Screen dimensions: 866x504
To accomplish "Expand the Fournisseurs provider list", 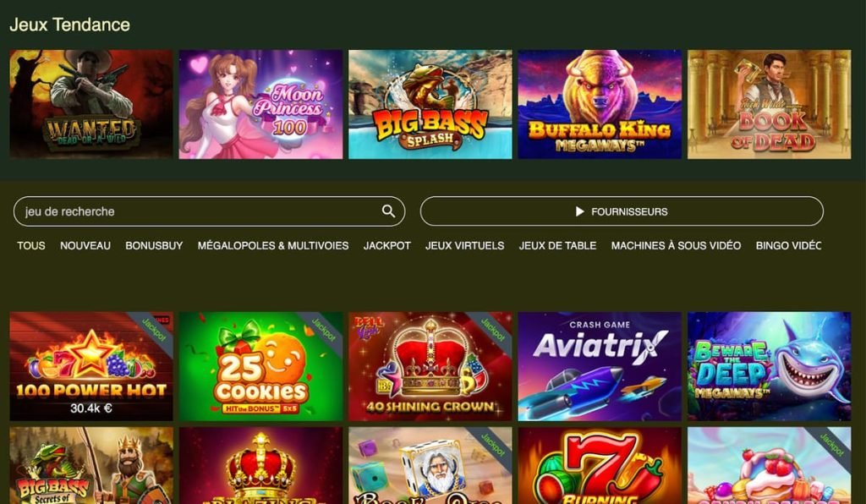I will 622,211.
